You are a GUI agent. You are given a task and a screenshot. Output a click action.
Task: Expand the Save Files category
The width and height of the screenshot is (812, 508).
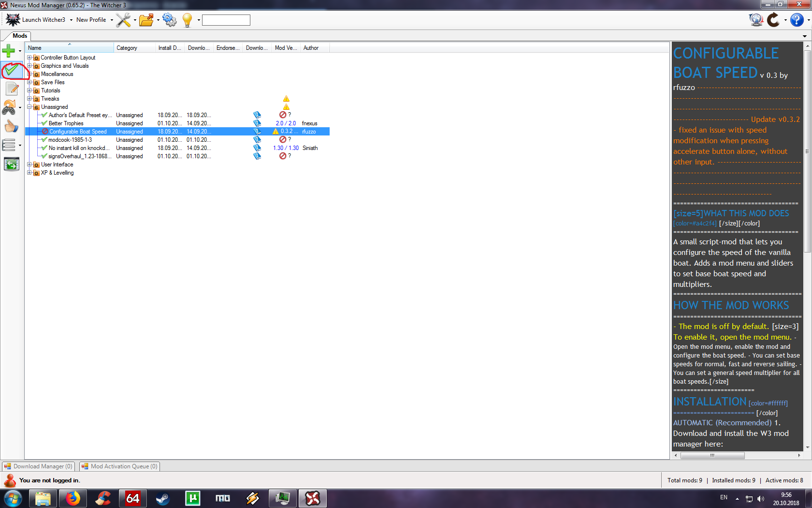click(x=29, y=82)
